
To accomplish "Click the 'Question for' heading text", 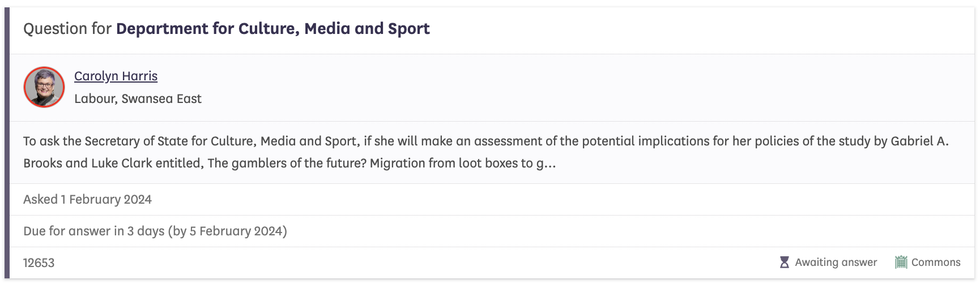I will point(67,29).
